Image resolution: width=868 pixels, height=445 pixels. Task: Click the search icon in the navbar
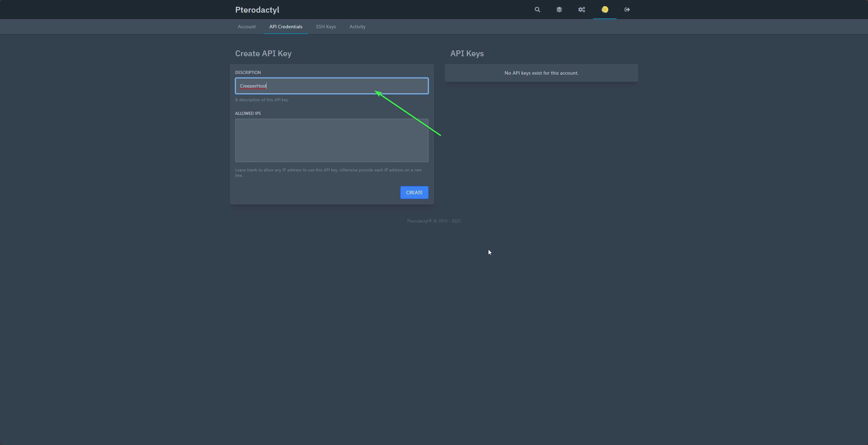coord(537,9)
